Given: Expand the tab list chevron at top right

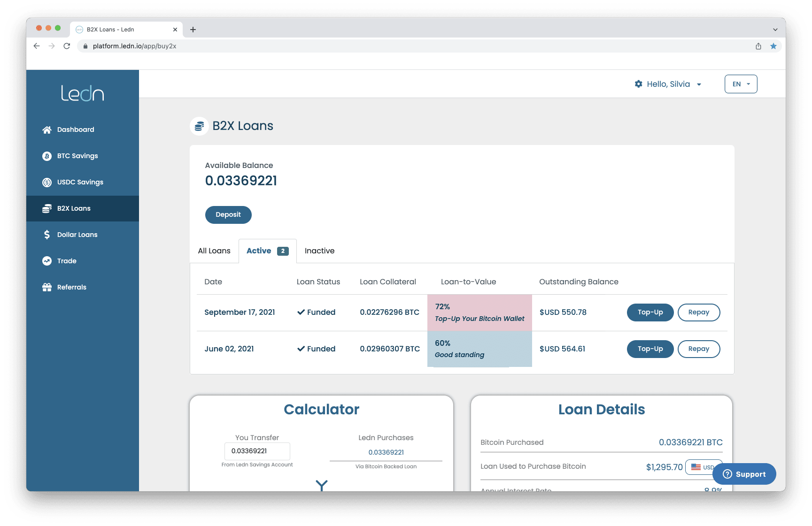Looking at the screenshot, I should point(775,30).
